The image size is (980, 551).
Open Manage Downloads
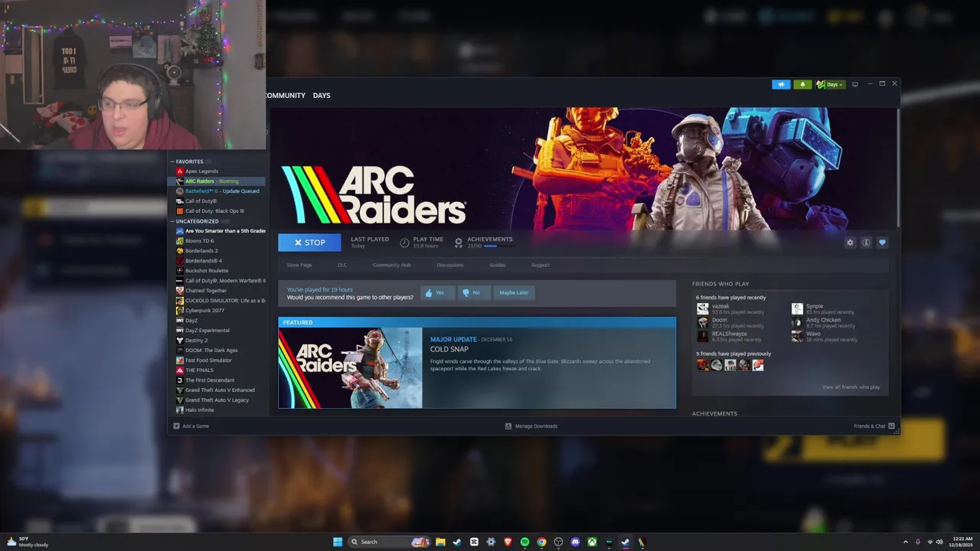531,426
